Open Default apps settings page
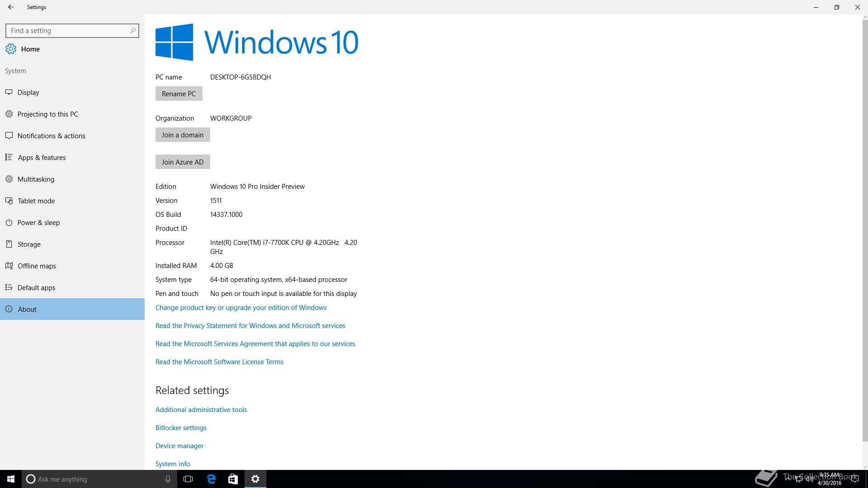Viewport: 868px width, 488px height. coord(72,287)
